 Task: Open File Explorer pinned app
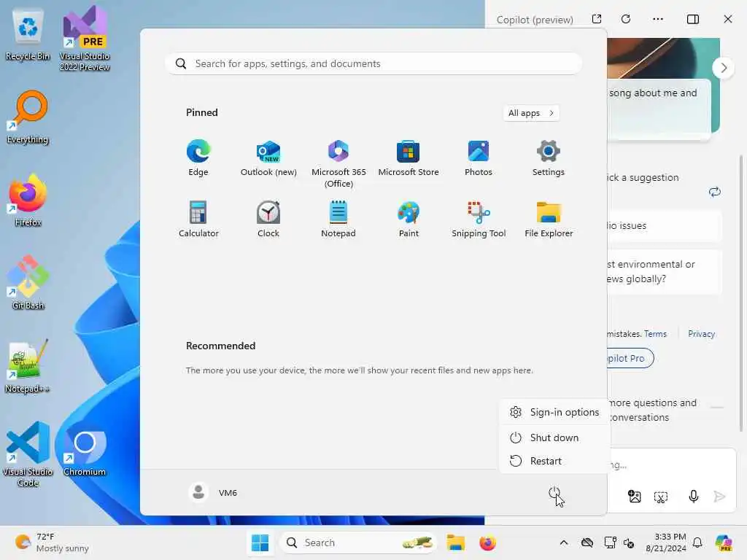coord(549,219)
